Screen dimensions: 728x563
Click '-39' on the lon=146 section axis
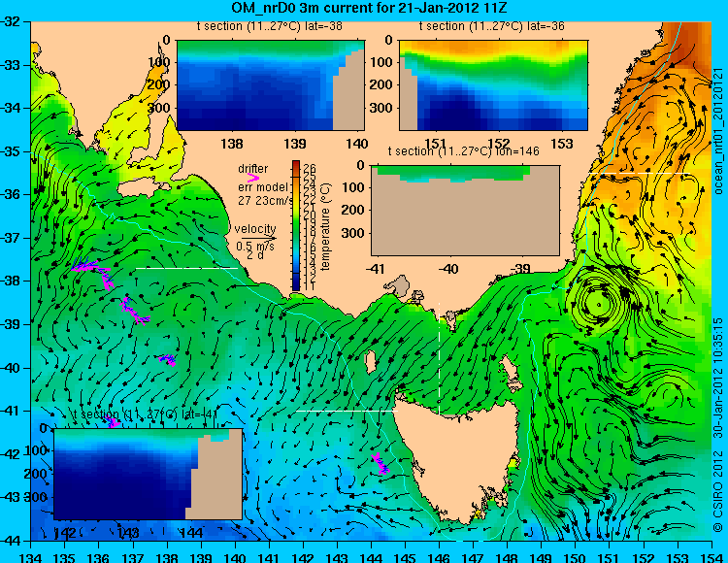(522, 269)
